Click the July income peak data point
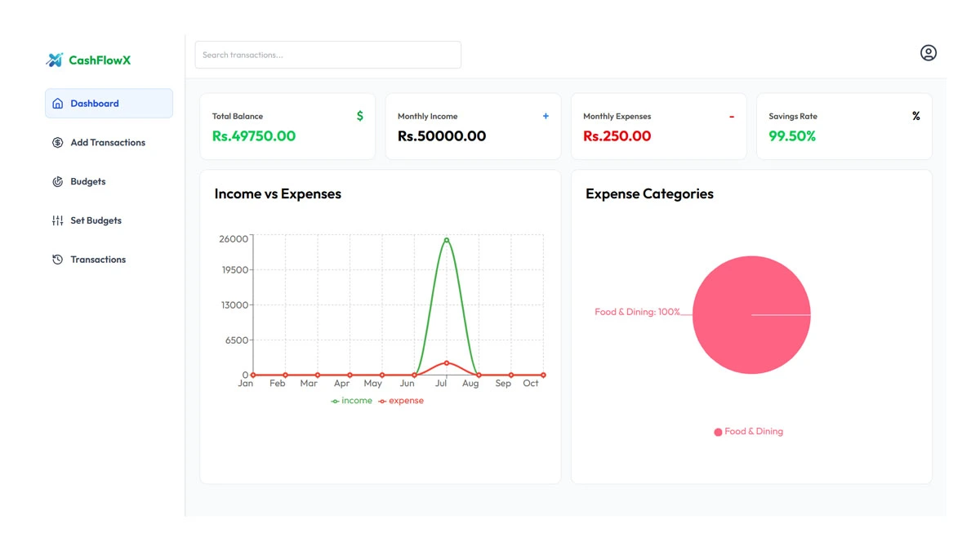This screenshot has width=980, height=551. [447, 240]
